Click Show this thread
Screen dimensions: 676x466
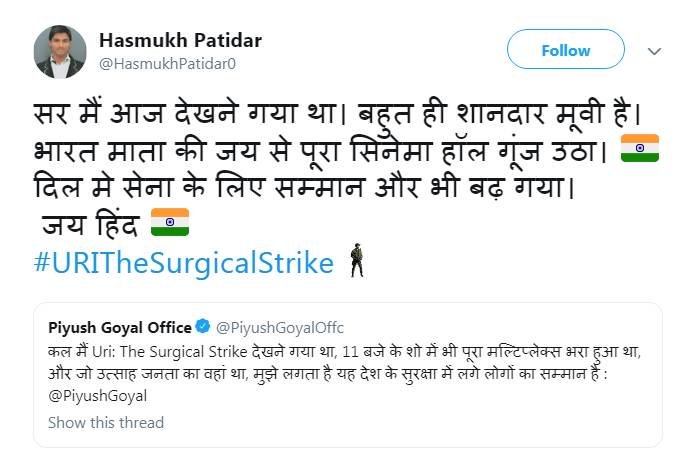click(x=105, y=422)
